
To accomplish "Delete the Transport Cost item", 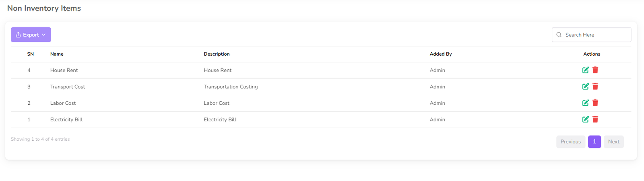I will coord(595,86).
